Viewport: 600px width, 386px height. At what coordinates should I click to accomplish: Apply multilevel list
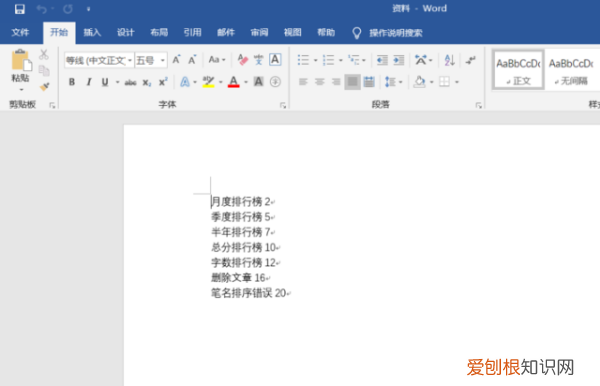coord(354,60)
